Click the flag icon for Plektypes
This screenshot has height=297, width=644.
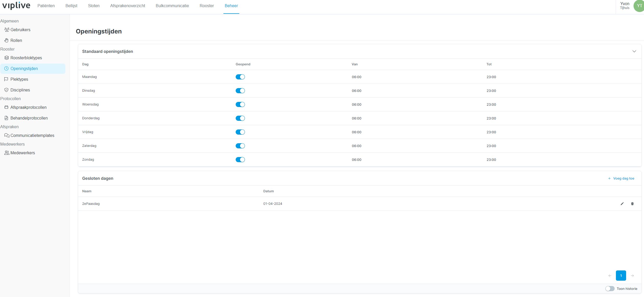(x=6, y=79)
